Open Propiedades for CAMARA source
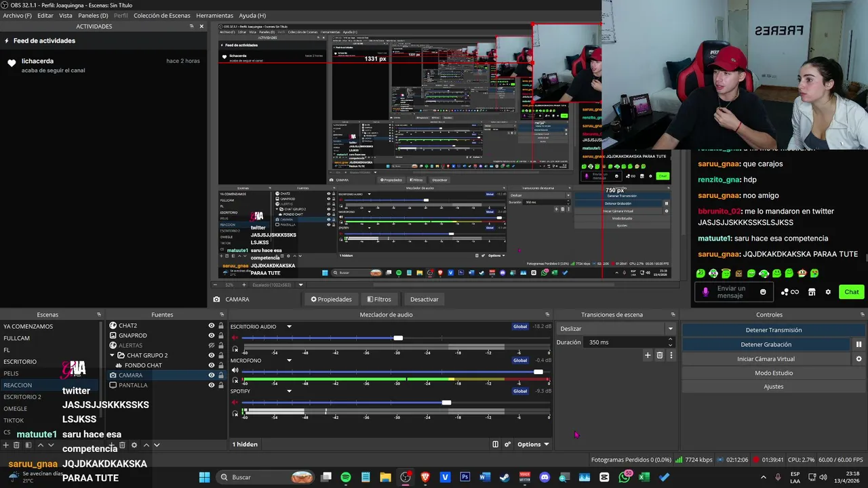This screenshot has width=868, height=488. [x=332, y=299]
